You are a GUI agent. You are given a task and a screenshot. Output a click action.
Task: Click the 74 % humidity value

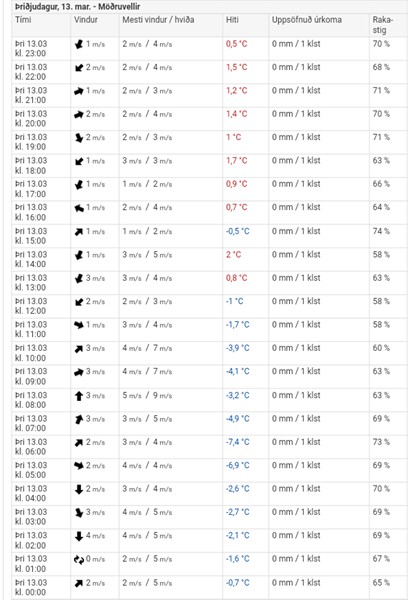(381, 231)
